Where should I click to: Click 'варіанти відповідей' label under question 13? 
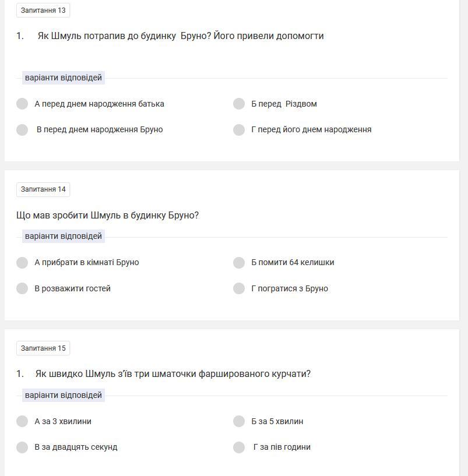click(x=64, y=77)
